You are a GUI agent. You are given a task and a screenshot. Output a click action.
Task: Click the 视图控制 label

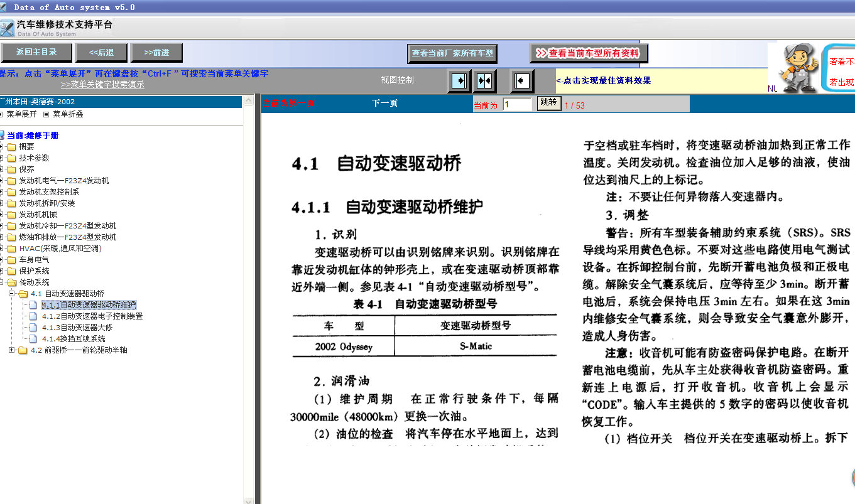(398, 80)
